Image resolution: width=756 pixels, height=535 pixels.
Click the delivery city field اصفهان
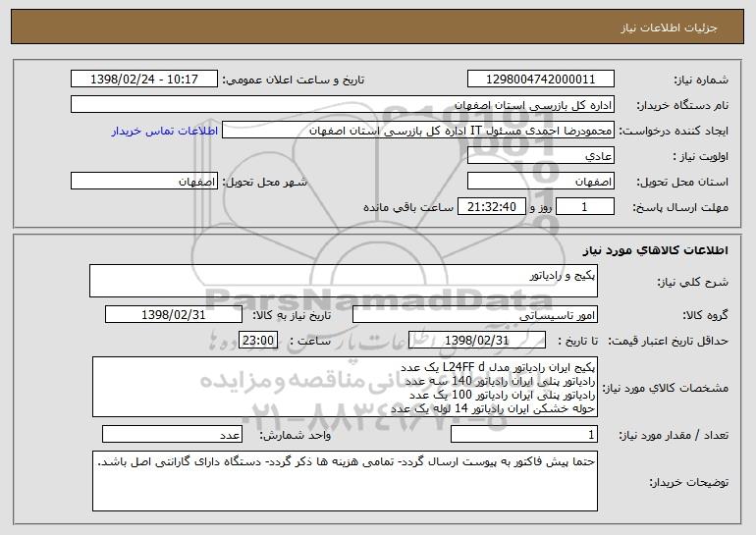click(144, 182)
